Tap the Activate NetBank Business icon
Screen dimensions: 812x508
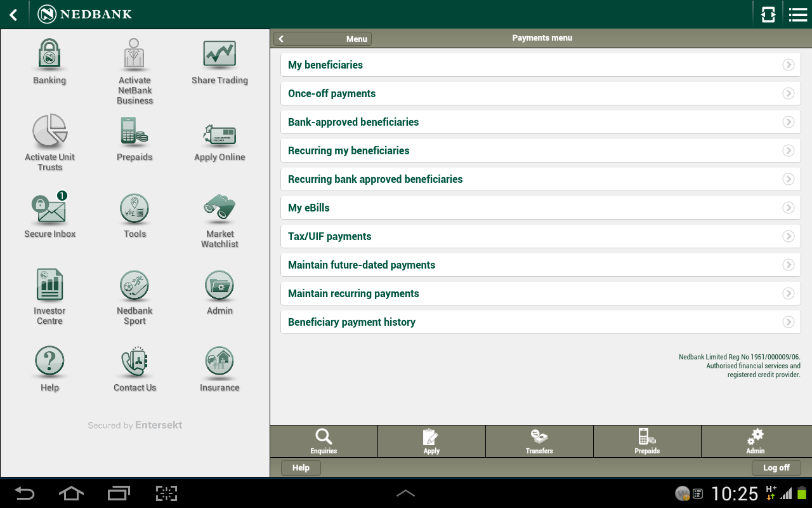[x=134, y=55]
